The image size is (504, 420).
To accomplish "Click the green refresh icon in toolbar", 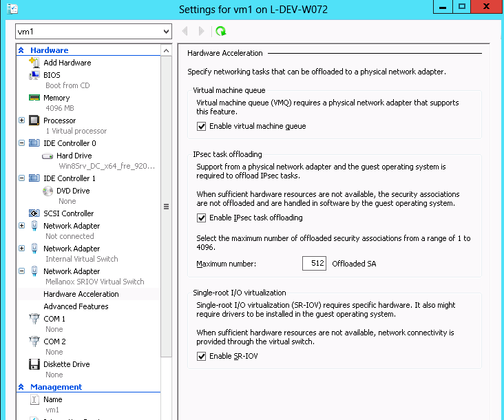I will (220, 31).
